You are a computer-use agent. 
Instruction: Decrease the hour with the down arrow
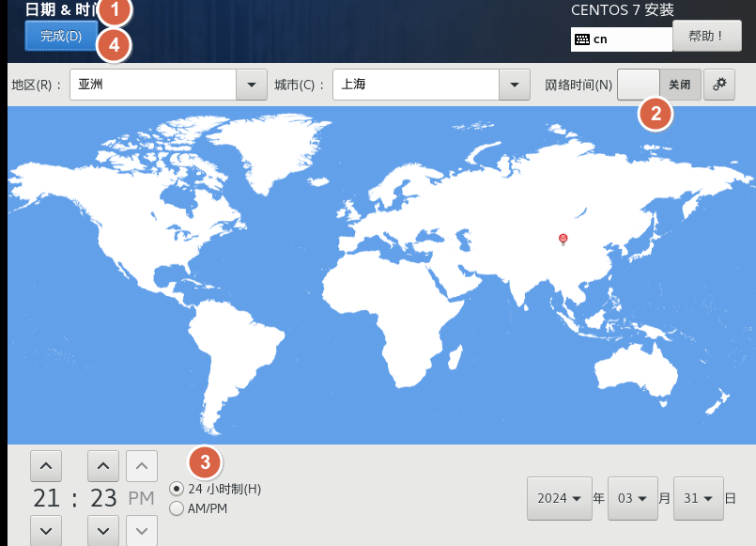[x=46, y=531]
